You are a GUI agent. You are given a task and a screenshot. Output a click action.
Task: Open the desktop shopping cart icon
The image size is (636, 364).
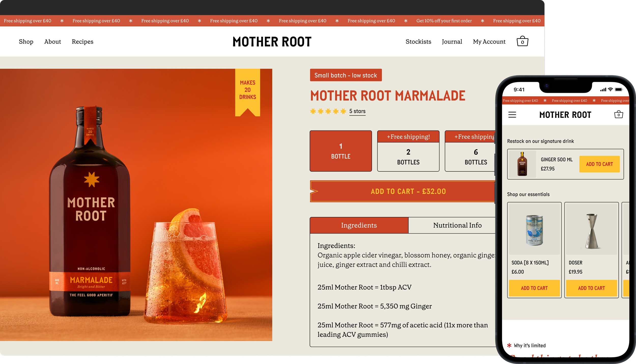pos(522,41)
